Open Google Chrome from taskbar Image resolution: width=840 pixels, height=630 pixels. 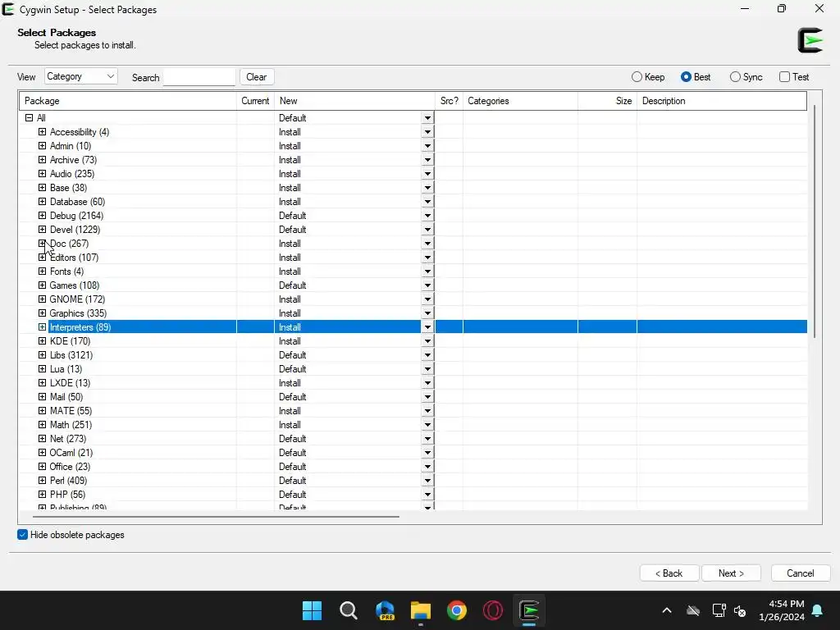[457, 610]
